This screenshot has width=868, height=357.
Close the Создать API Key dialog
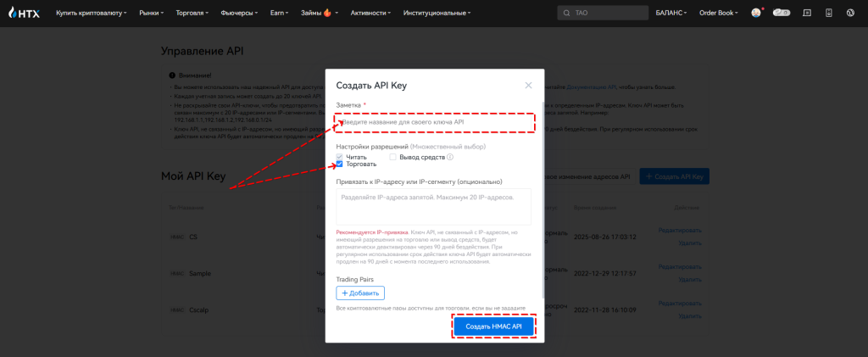528,85
